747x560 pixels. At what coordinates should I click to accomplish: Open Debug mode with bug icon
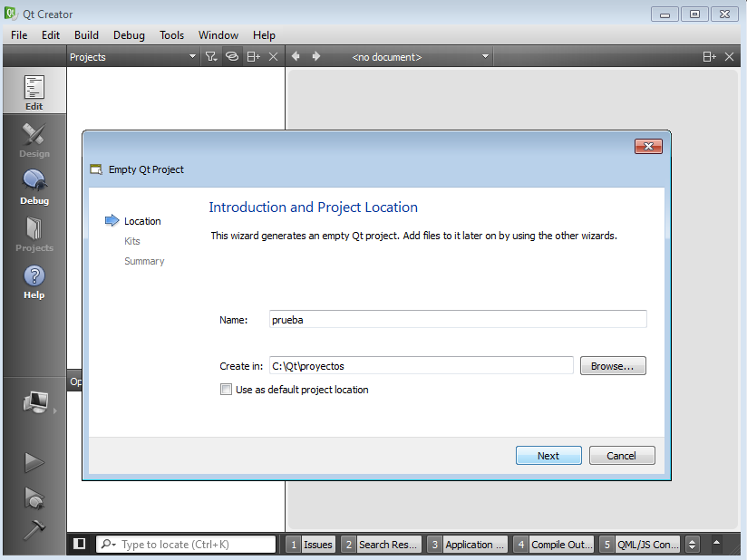[x=34, y=187]
